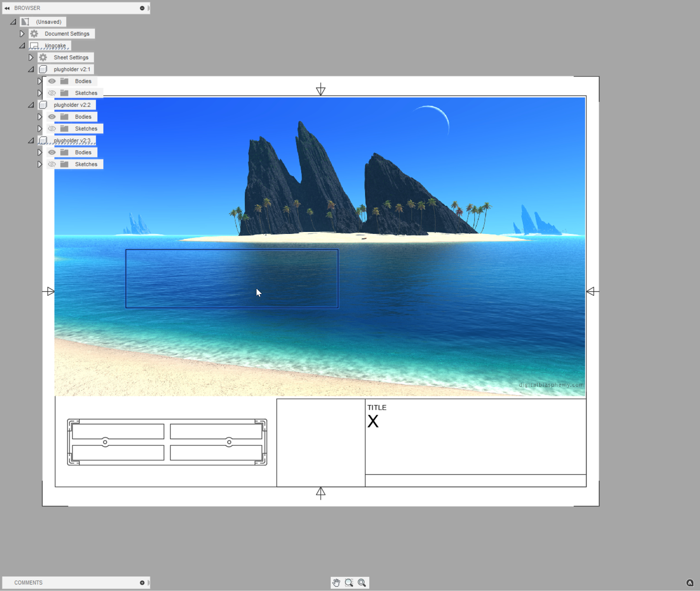Expand the Bodies folder under plugholder v2:1

[40, 81]
